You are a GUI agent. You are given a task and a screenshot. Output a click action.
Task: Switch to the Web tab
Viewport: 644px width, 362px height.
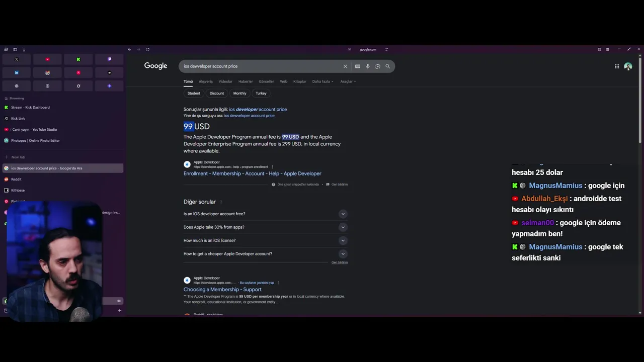click(x=284, y=81)
